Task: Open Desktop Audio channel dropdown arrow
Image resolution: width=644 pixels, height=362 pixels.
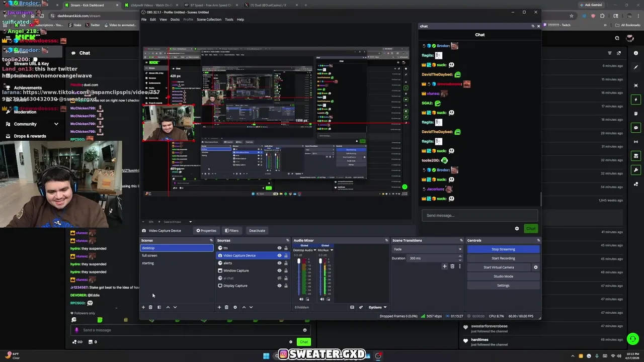Action: (x=315, y=250)
